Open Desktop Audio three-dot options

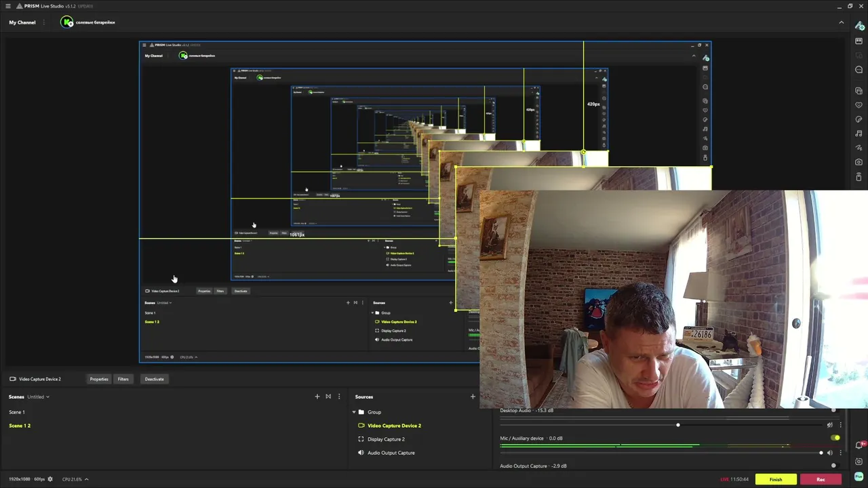(x=840, y=425)
